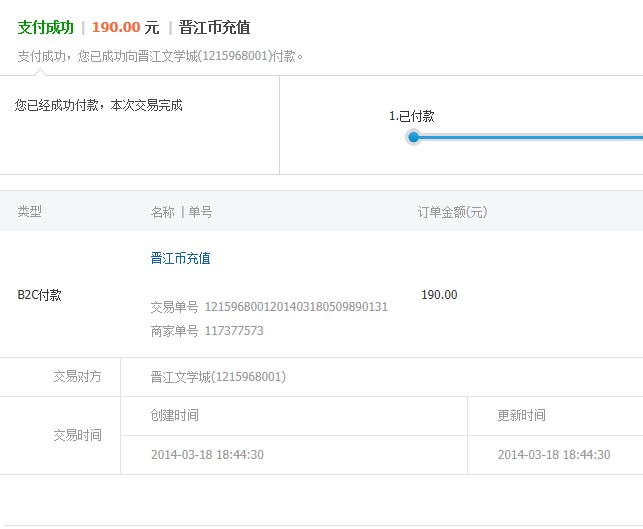Click the 交易单号 label
This screenshot has width=643, height=529.
(174, 307)
